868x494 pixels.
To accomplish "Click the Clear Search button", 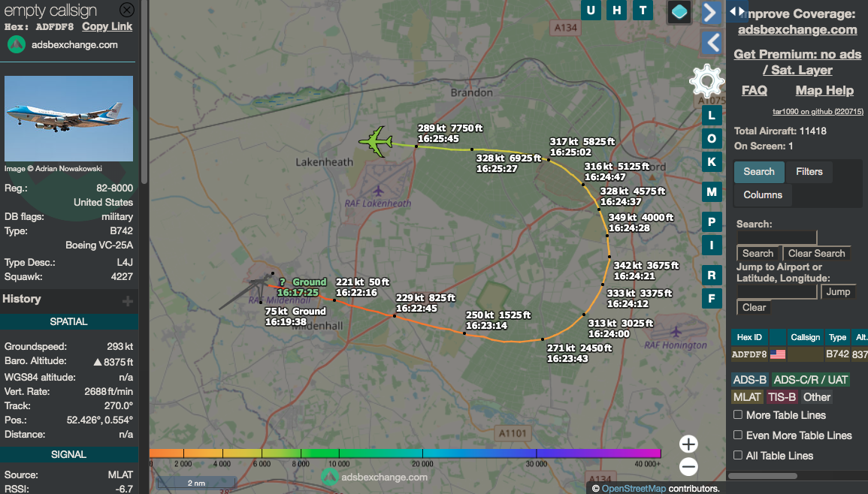I will [816, 253].
